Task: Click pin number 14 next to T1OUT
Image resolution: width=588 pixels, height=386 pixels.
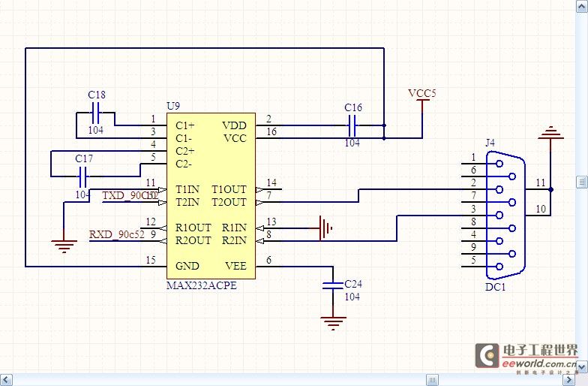Action: pyautogui.click(x=271, y=183)
